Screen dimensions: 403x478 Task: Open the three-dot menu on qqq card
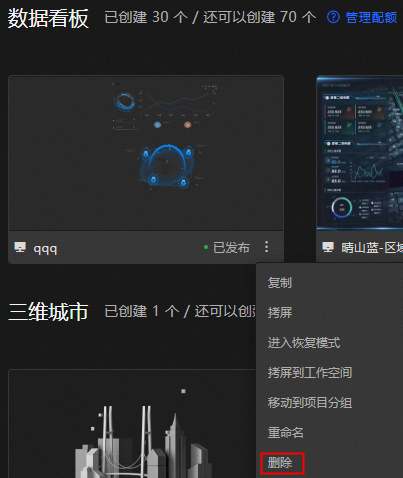point(266,247)
